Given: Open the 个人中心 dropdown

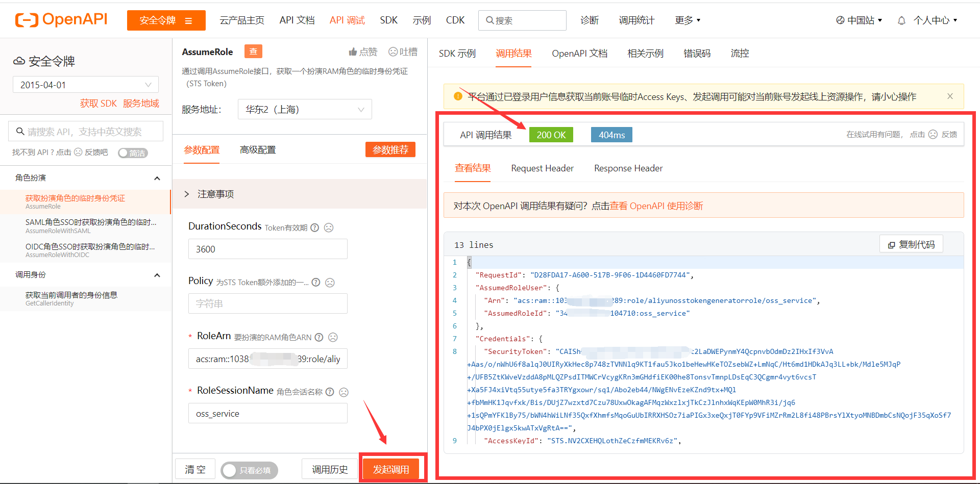Looking at the screenshot, I should [935, 20].
